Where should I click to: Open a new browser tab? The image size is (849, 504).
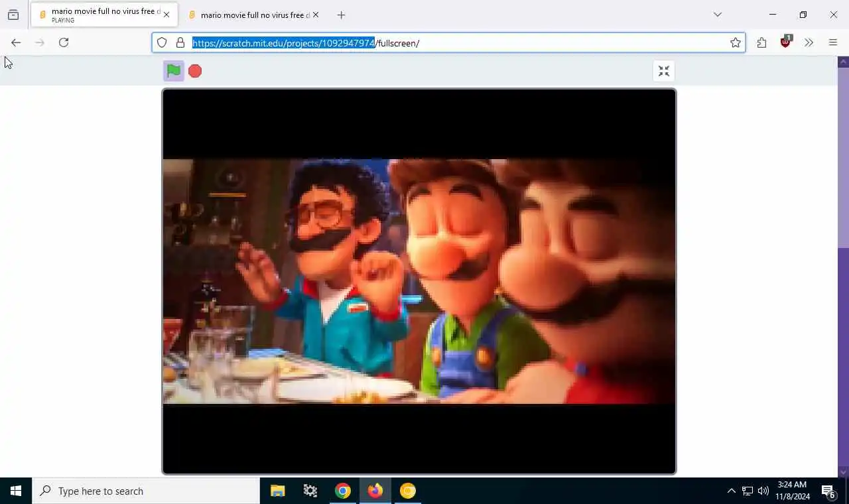(341, 15)
